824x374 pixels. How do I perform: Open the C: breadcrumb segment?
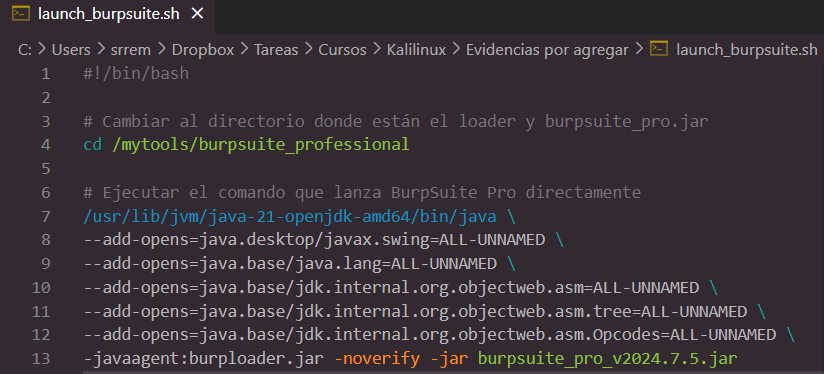pos(25,50)
